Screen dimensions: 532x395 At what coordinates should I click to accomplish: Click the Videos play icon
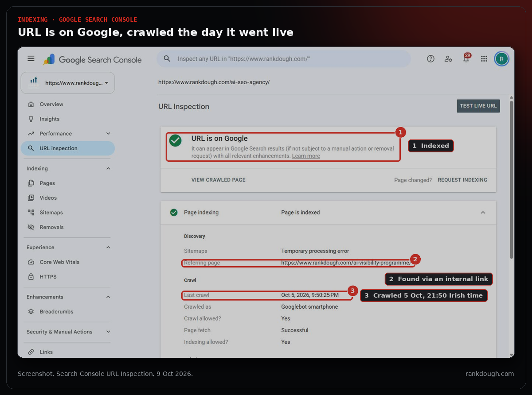(x=31, y=198)
